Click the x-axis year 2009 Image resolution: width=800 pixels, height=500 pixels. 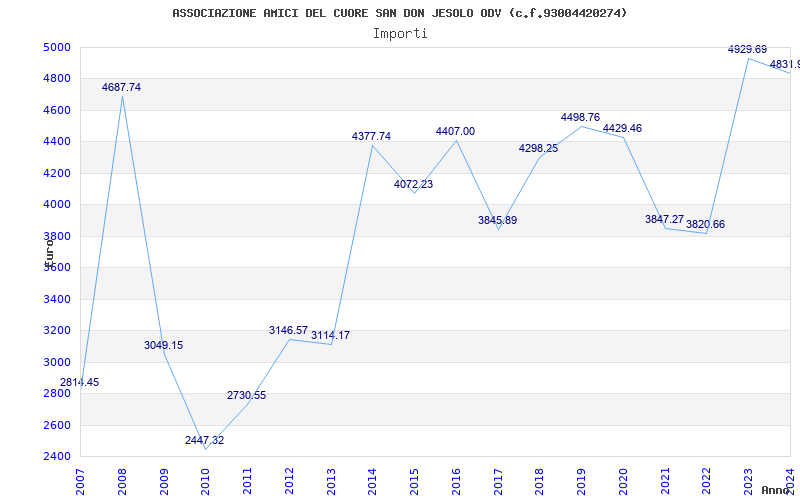pos(164,482)
